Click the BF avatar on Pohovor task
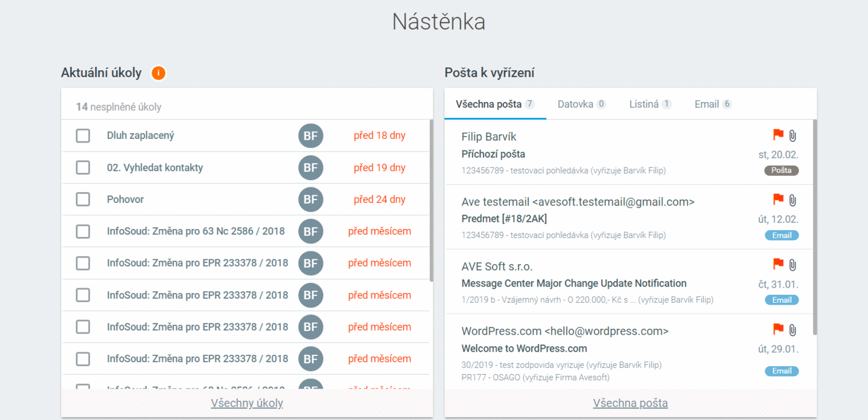868x420 pixels. (310, 199)
